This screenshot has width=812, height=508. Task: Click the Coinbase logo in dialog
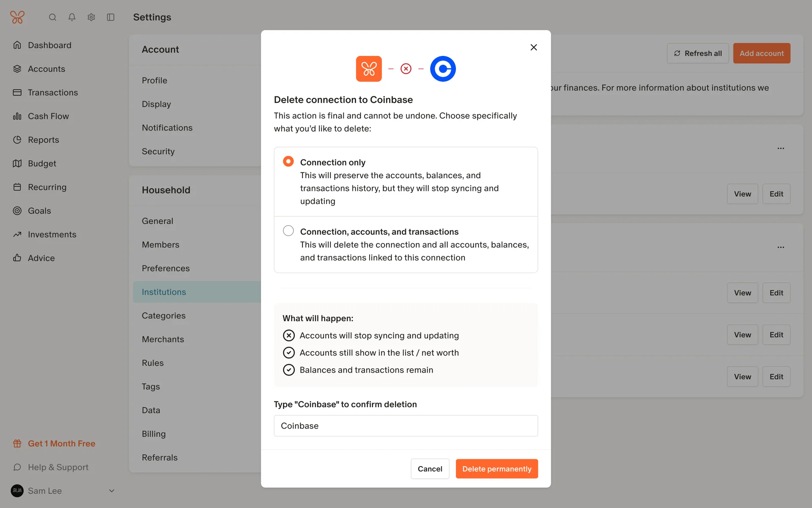(443, 69)
